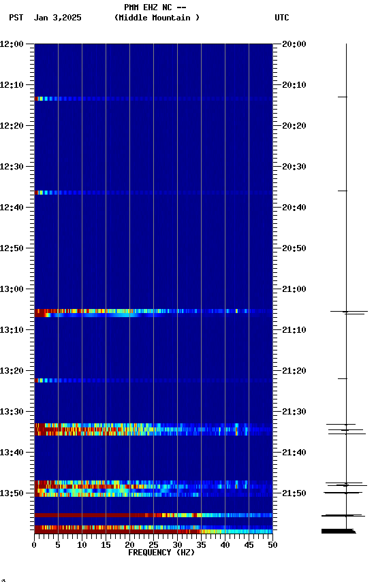Viewport: 376px width, 588px height.
Task: Click the spectrogram event cluster near 13:34
Action: (x=153, y=429)
